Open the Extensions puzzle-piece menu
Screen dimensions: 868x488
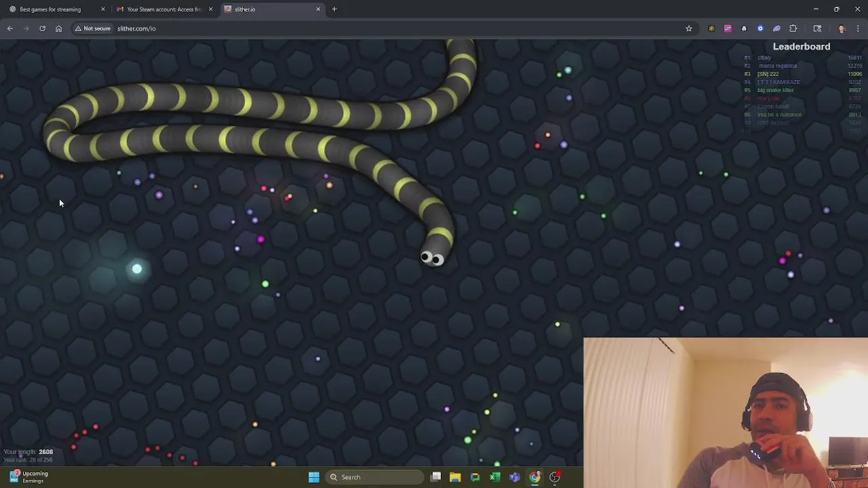793,28
